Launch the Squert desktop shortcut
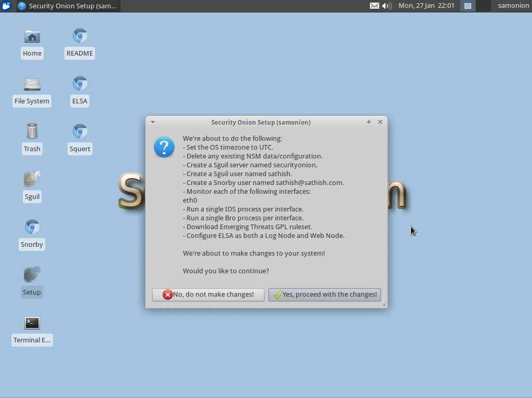 click(79, 139)
